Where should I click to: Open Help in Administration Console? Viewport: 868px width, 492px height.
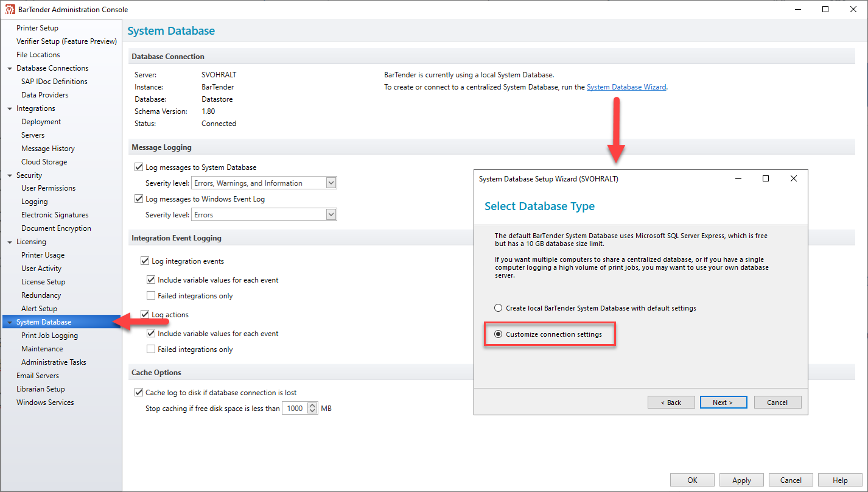tap(840, 480)
